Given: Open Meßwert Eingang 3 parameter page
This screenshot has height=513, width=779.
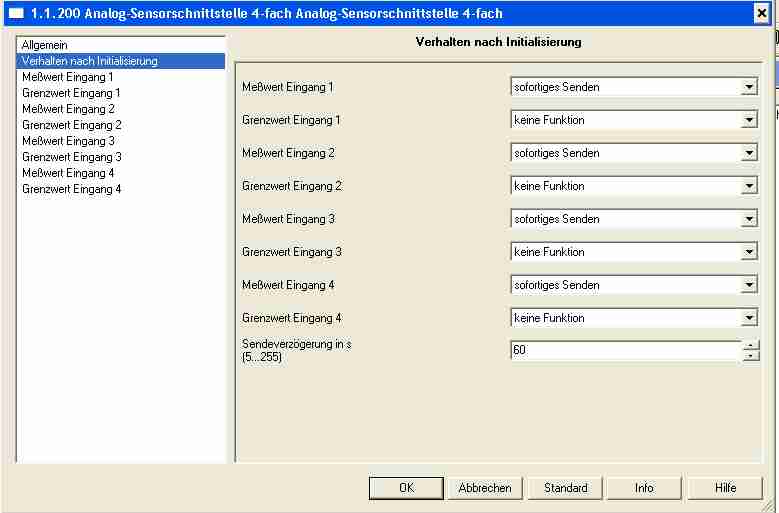Looking at the screenshot, I should click(x=67, y=141).
